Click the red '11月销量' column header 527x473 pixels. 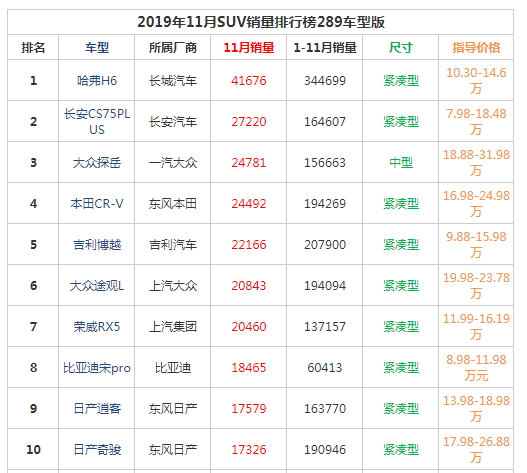[x=249, y=47]
